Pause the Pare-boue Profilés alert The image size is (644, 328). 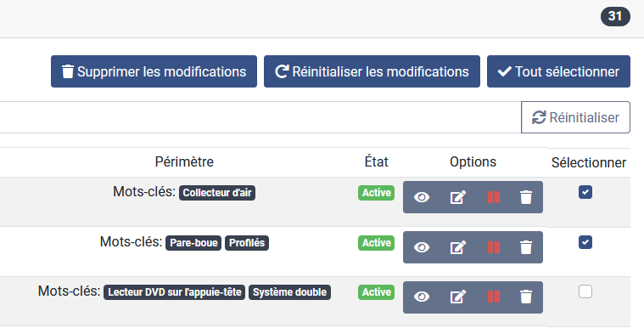coord(493,247)
